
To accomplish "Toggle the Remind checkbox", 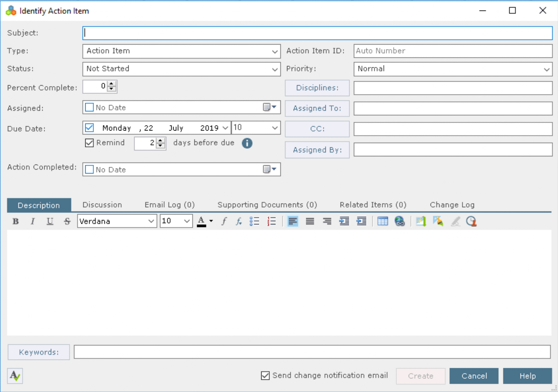I will click(x=90, y=143).
